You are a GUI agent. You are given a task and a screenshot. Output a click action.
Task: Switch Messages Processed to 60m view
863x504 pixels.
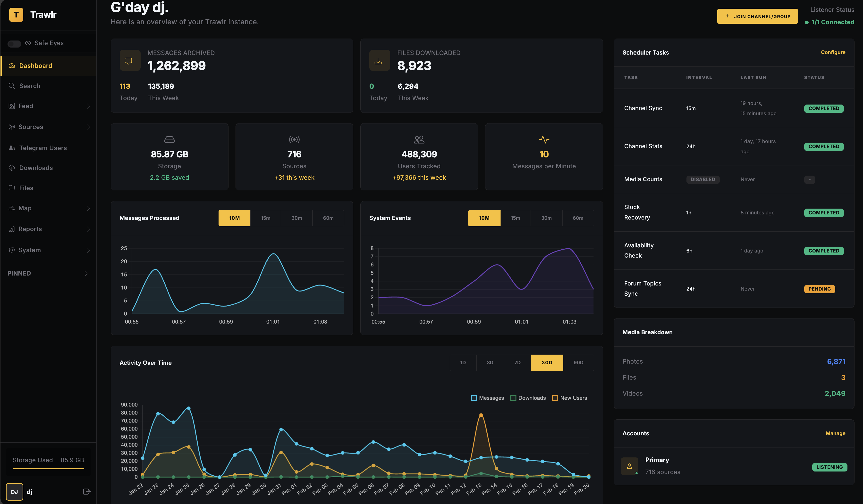click(x=328, y=218)
